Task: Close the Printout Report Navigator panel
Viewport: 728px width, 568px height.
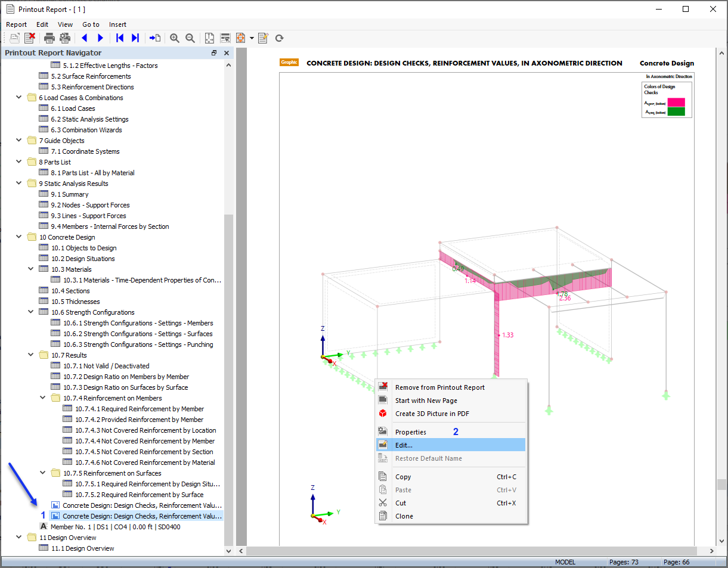Action: click(x=227, y=53)
